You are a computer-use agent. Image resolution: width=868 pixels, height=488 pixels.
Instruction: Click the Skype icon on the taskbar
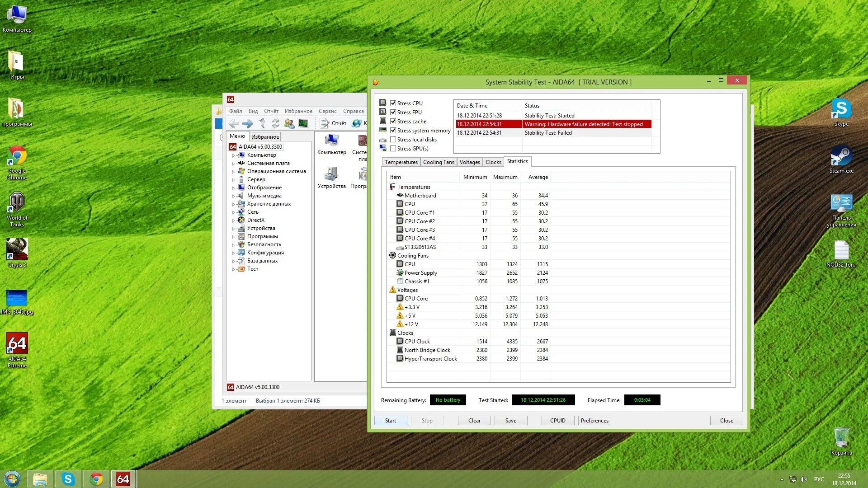pos(68,479)
